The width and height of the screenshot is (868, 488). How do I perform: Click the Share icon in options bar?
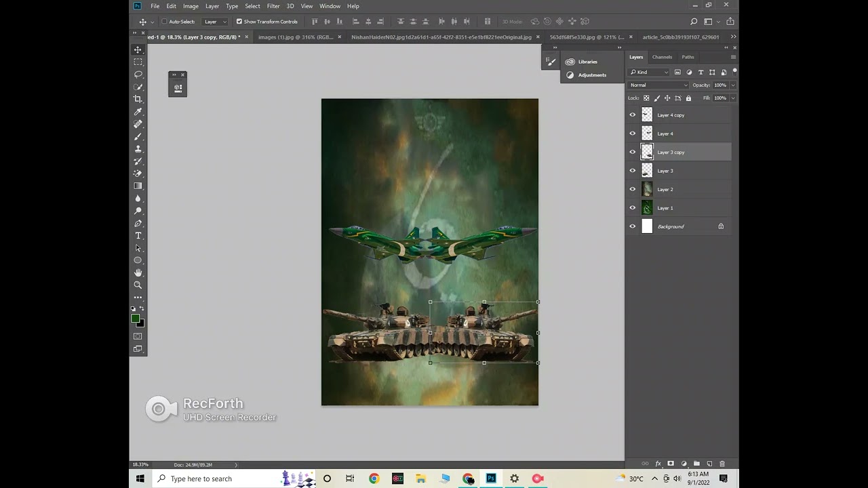pyautogui.click(x=730, y=22)
